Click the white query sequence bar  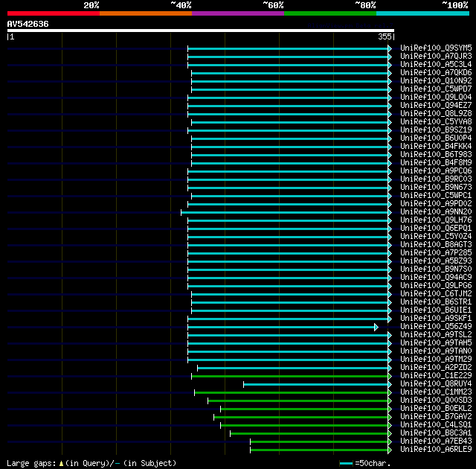(x=201, y=31)
